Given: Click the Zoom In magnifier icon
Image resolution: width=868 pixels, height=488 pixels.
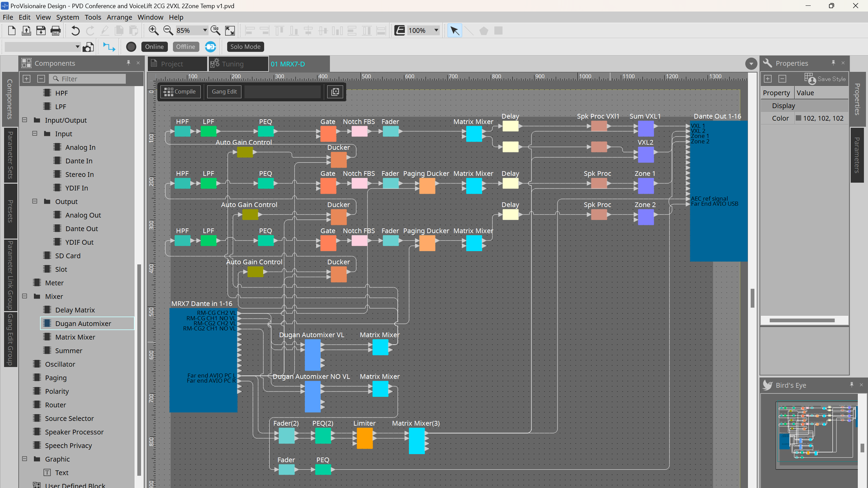Looking at the screenshot, I should (153, 30).
